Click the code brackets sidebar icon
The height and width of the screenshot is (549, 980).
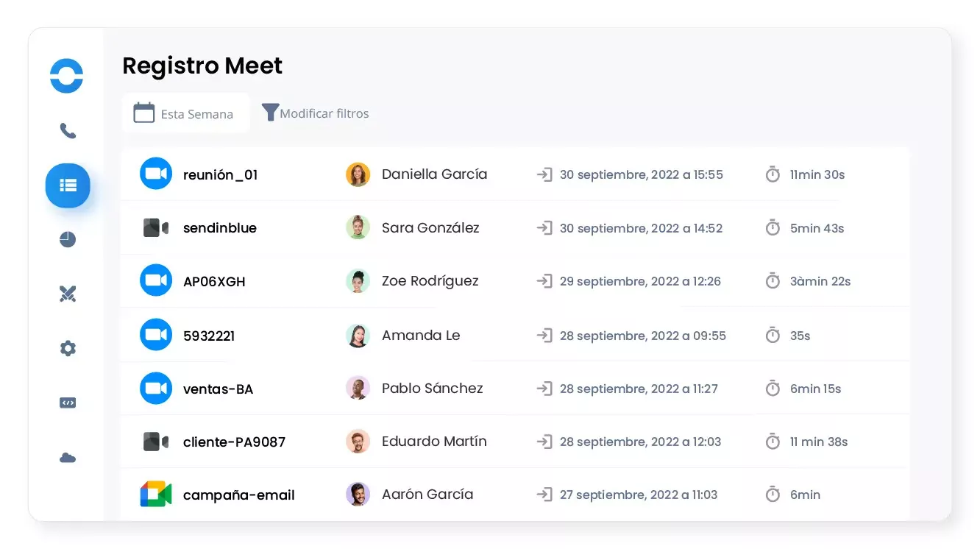click(68, 403)
